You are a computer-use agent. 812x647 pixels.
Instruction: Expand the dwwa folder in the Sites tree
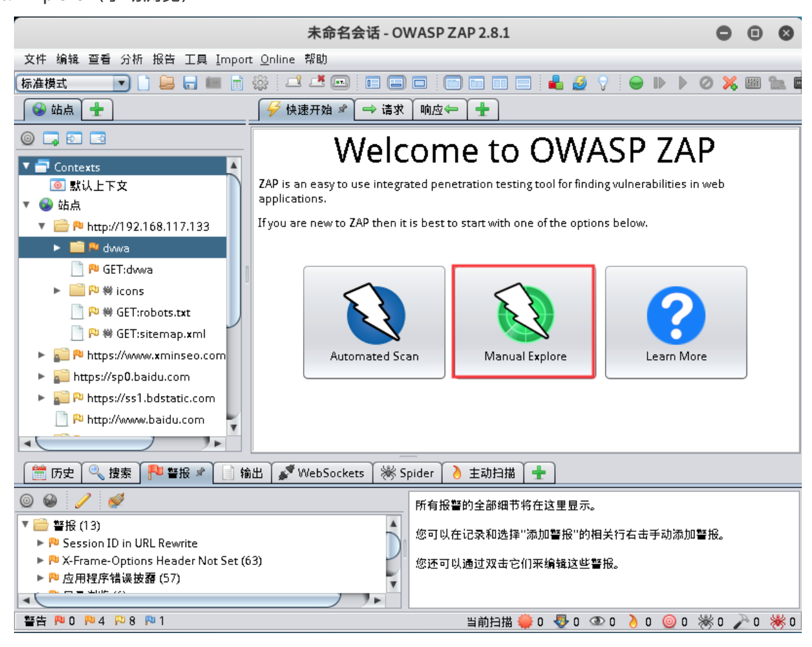57,248
